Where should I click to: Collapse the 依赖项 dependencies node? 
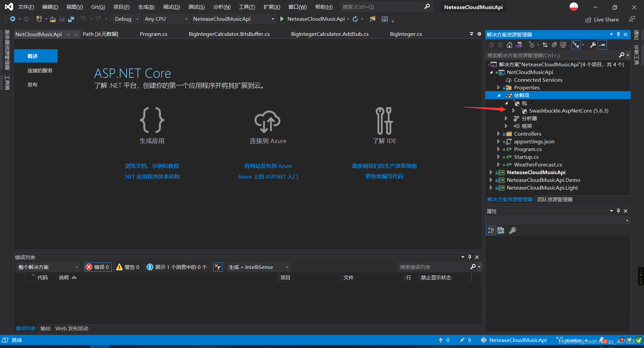[499, 95]
